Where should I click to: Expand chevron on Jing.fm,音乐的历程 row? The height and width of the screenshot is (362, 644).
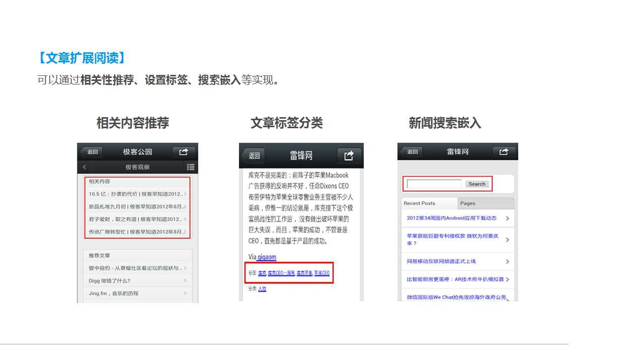point(185,293)
